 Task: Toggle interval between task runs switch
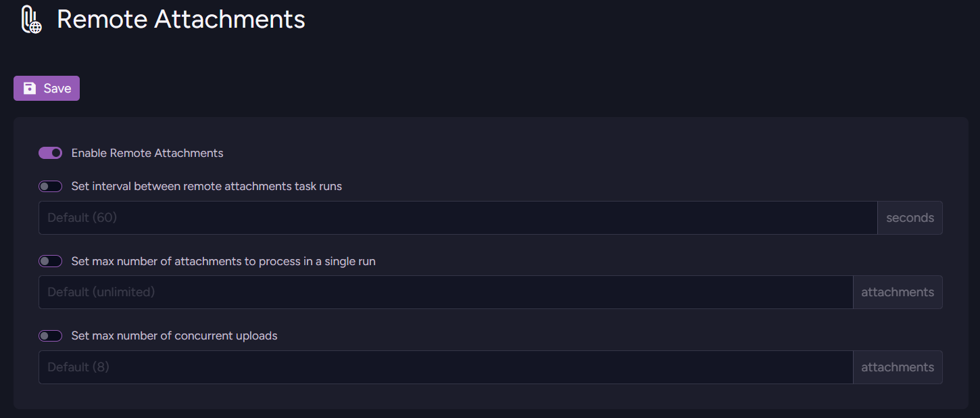coord(51,186)
